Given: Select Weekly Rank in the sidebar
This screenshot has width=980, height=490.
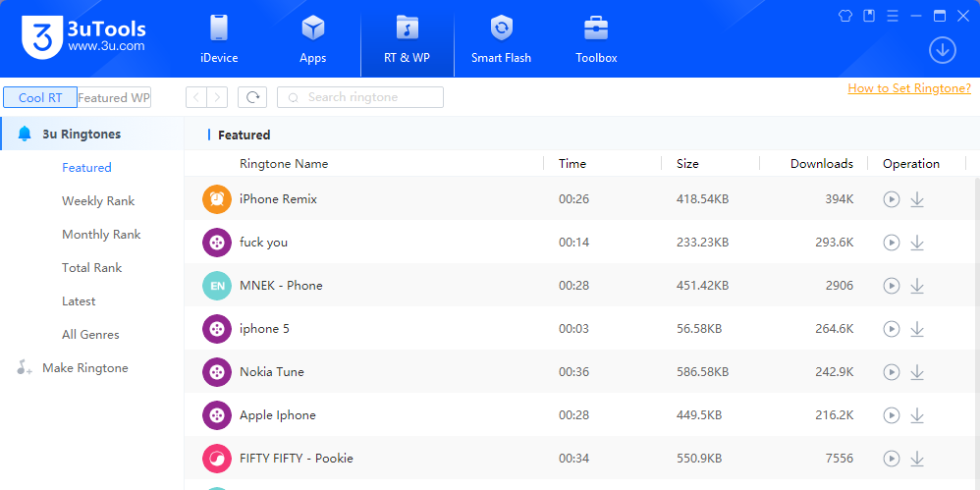Looking at the screenshot, I should [x=98, y=201].
